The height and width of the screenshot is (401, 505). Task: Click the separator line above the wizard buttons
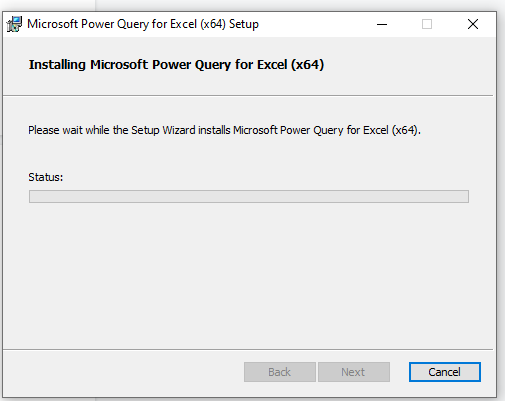[248, 349]
